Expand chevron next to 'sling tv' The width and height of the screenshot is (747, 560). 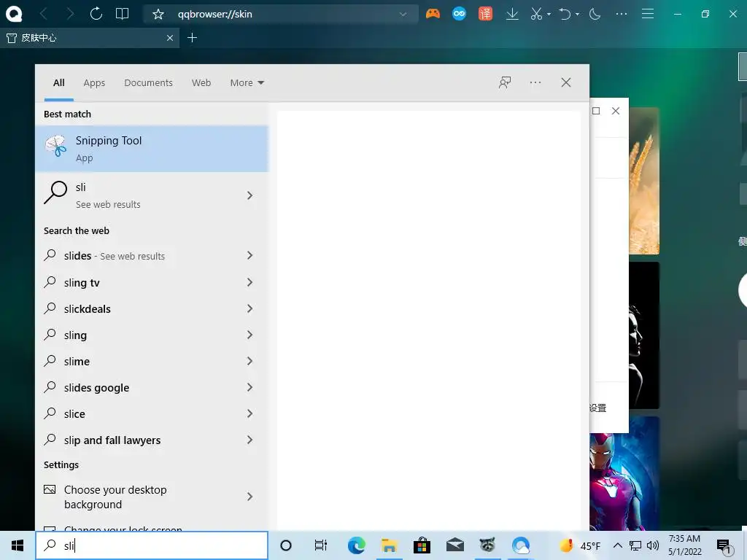(249, 282)
